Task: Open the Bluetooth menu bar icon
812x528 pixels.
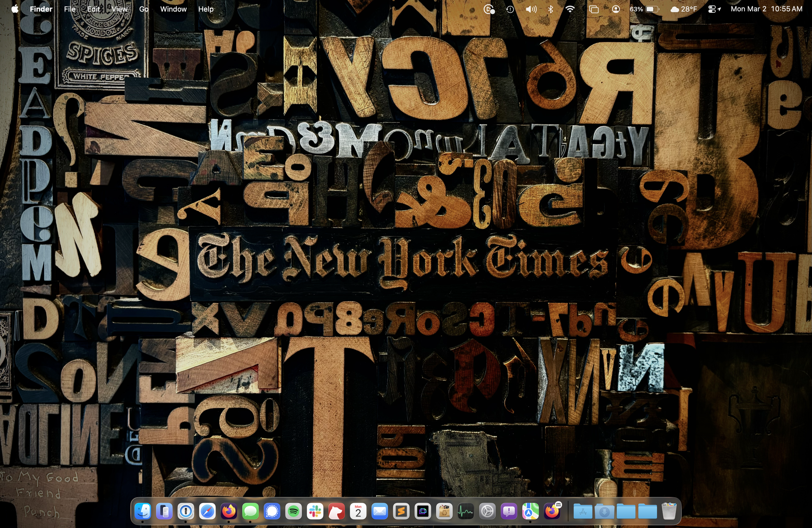Action: [x=550, y=9]
